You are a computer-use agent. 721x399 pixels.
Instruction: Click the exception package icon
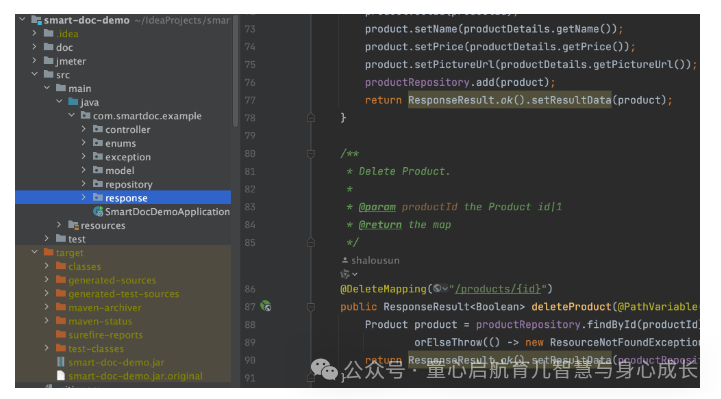98,156
